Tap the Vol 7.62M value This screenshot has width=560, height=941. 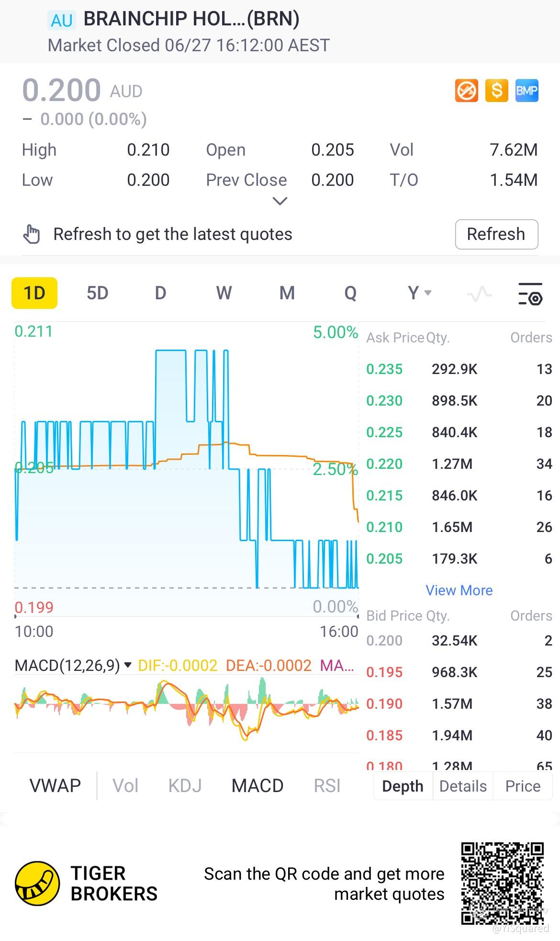514,150
